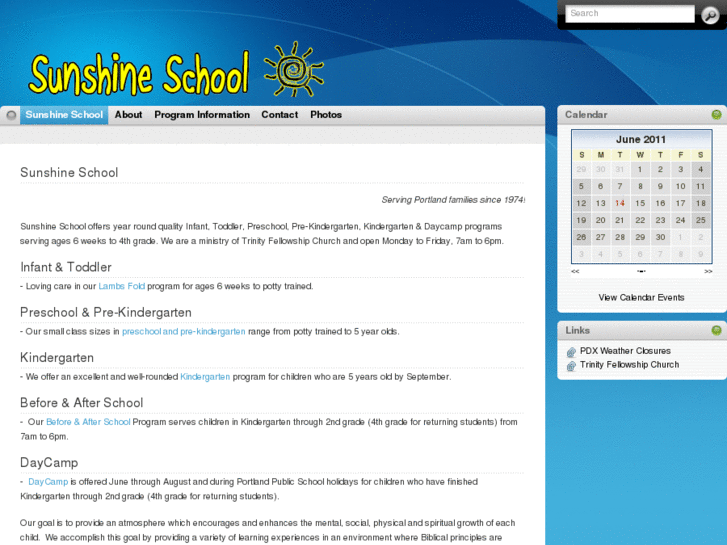This screenshot has width=727, height=545.
Task: Click the Calendar panel title
Action: click(586, 115)
